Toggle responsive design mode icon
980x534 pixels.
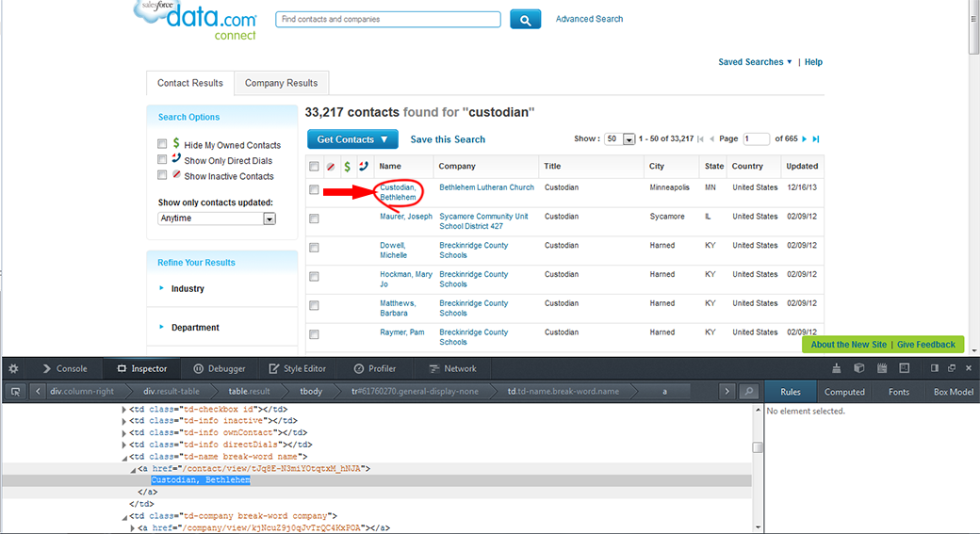[905, 368]
